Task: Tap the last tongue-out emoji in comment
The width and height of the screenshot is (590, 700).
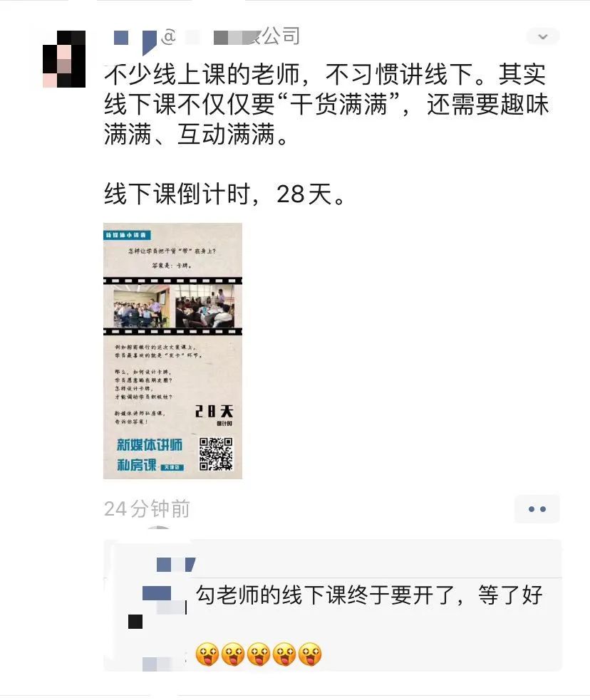Action: (310, 654)
